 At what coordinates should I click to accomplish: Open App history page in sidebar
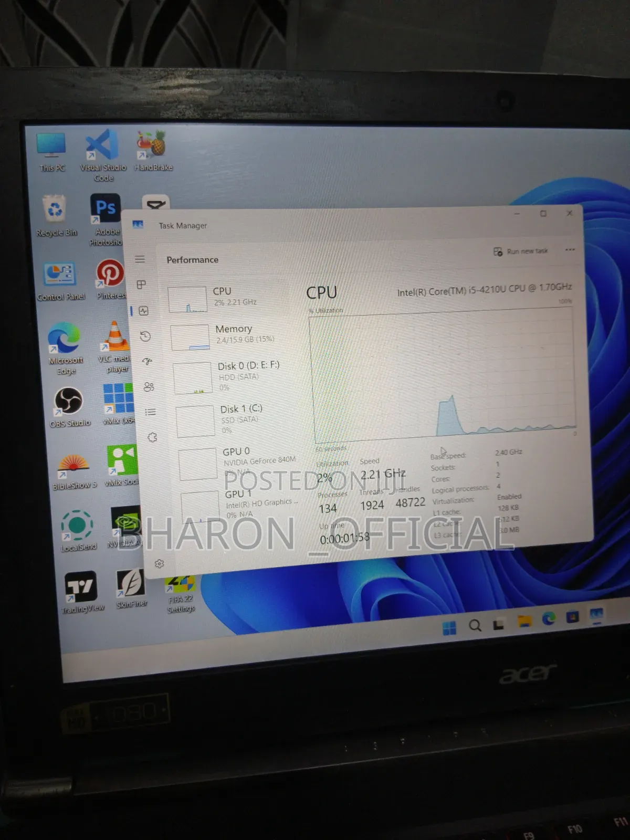[145, 336]
